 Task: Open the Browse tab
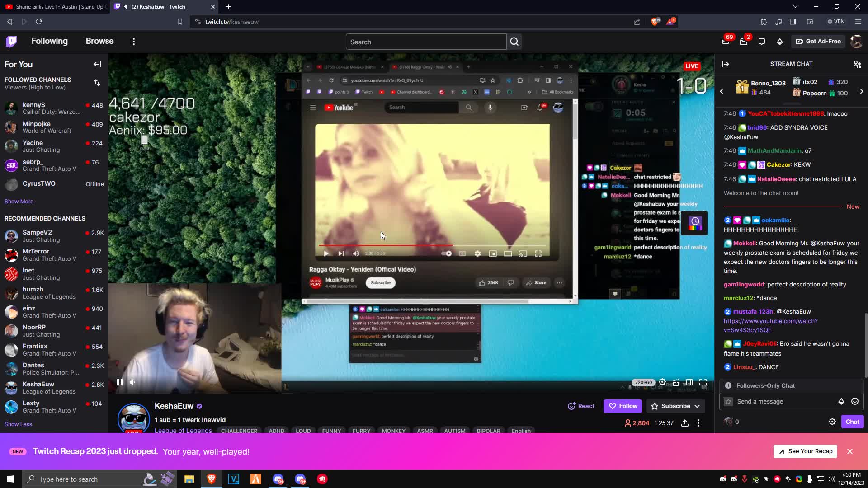pyautogui.click(x=99, y=41)
